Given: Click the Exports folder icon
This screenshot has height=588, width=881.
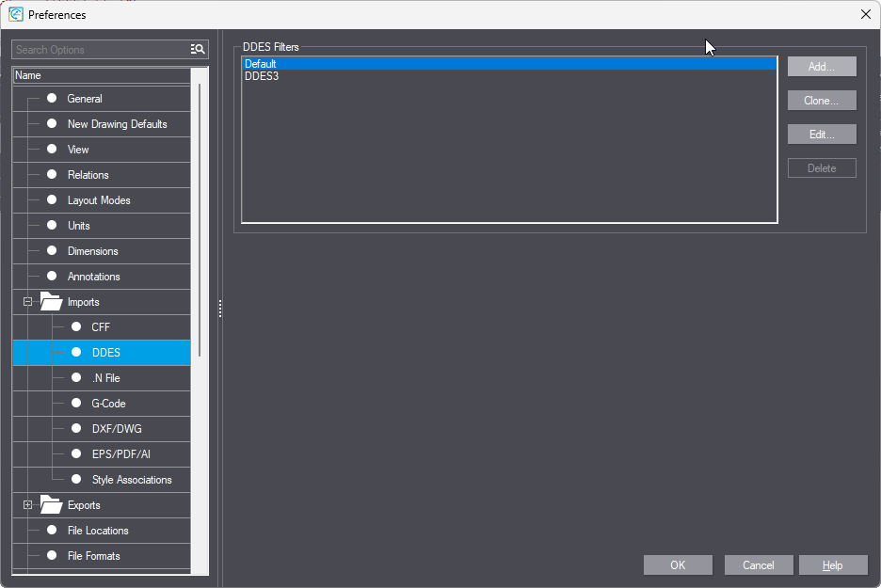Looking at the screenshot, I should [x=51, y=505].
